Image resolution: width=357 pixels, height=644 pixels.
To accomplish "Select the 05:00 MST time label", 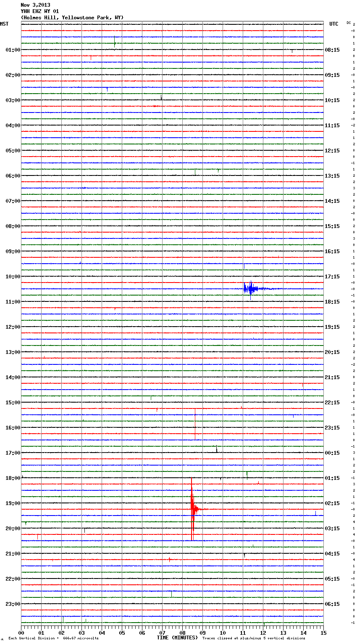I will [13, 151].
